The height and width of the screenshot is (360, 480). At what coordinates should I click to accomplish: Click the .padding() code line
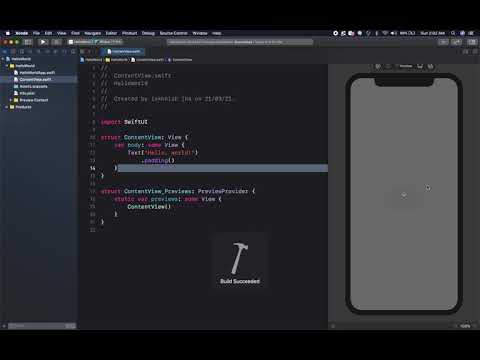pos(158,160)
